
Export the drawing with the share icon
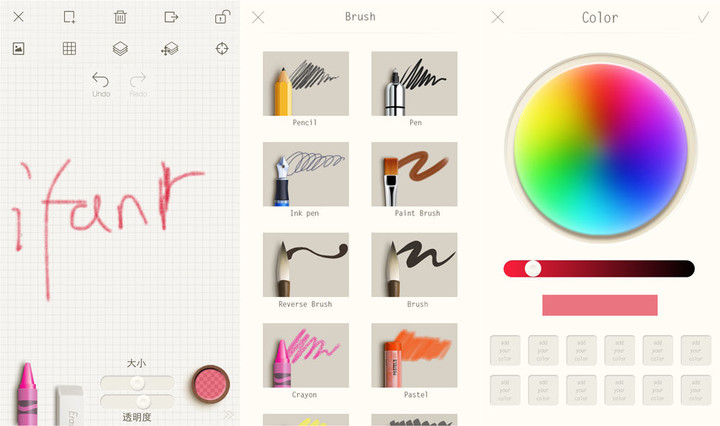[171, 17]
